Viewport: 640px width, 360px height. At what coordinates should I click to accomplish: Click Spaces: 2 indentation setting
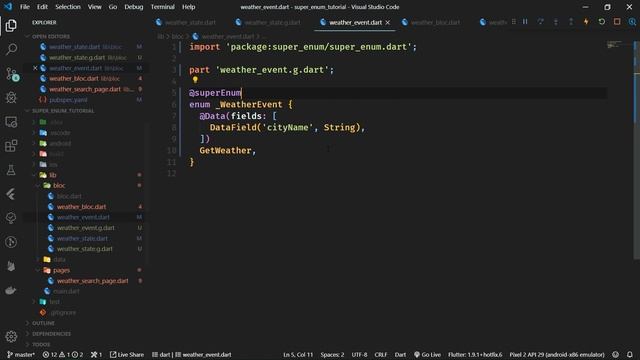332,354
